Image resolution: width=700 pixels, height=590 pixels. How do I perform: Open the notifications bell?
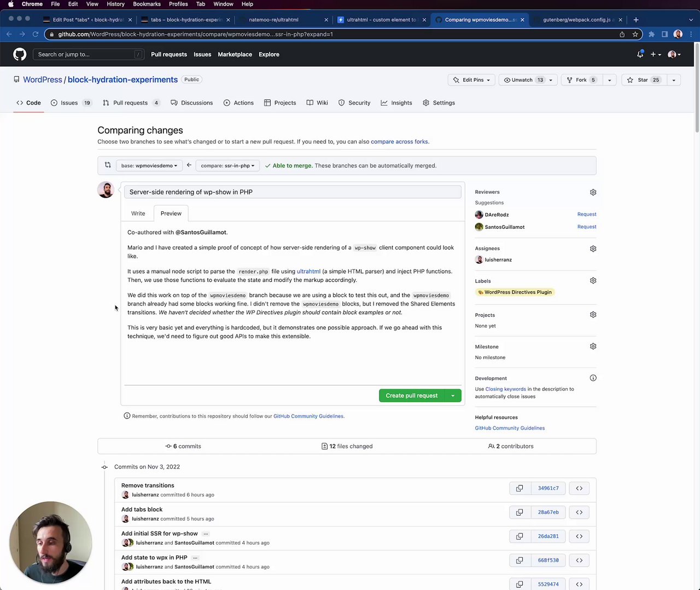[x=640, y=54]
